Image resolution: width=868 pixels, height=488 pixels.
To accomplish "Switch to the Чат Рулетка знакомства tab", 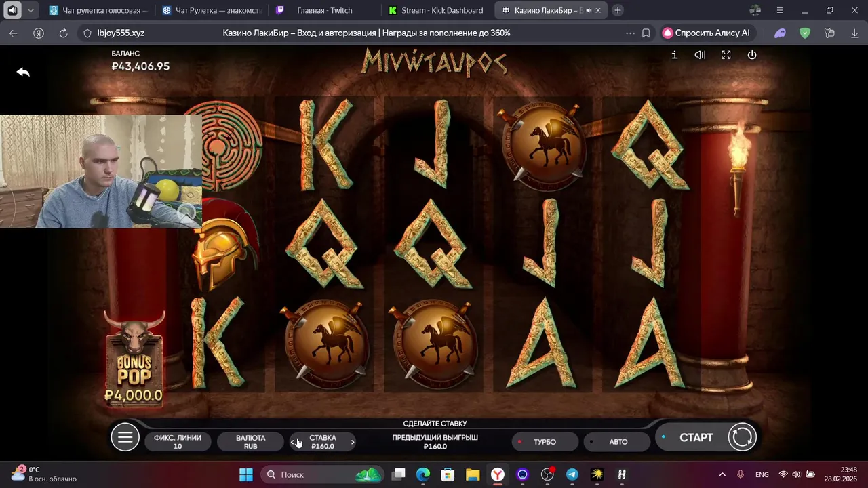I will tap(212, 10).
